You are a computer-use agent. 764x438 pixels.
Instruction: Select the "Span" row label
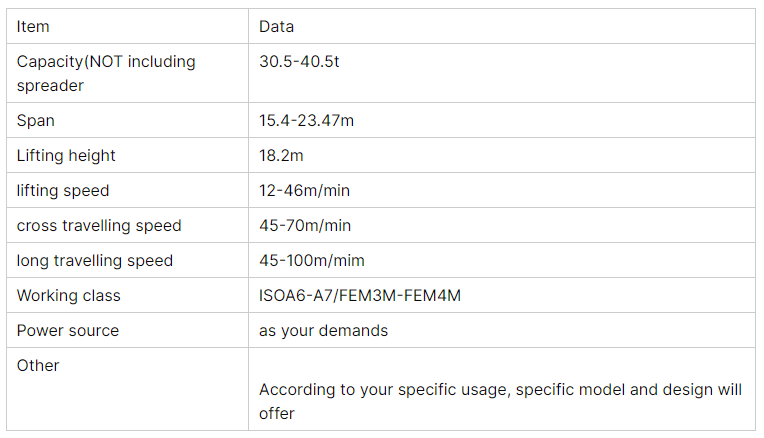click(x=36, y=121)
